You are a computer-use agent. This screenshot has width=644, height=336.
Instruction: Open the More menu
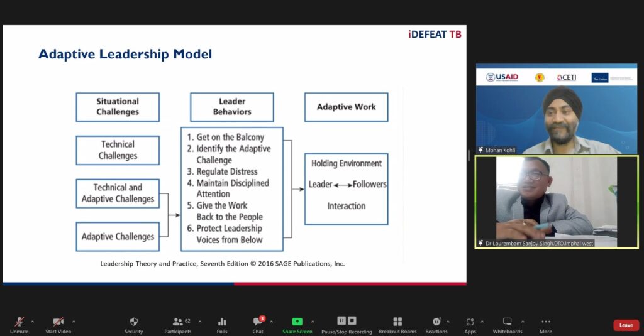[x=545, y=322]
